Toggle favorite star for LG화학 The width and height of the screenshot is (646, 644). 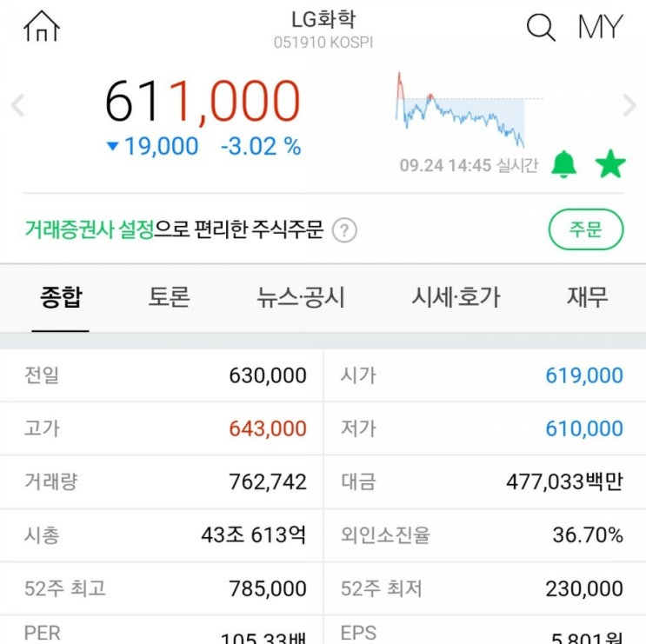[x=610, y=163]
